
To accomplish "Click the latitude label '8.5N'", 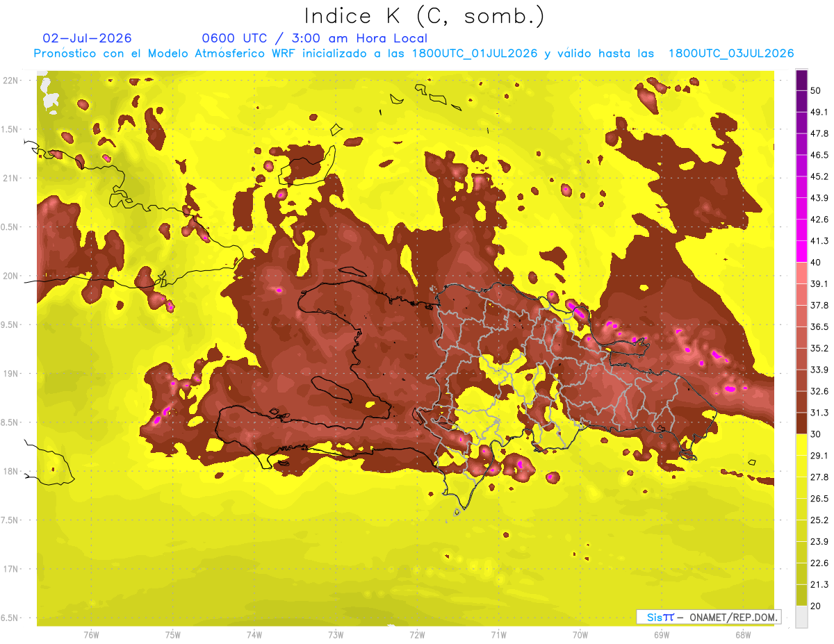I will (10, 422).
